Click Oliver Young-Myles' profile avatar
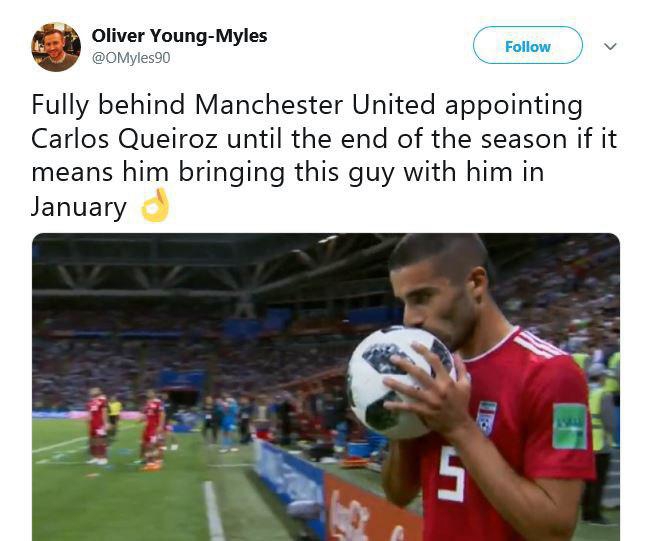The image size is (654, 541). [x=56, y=46]
